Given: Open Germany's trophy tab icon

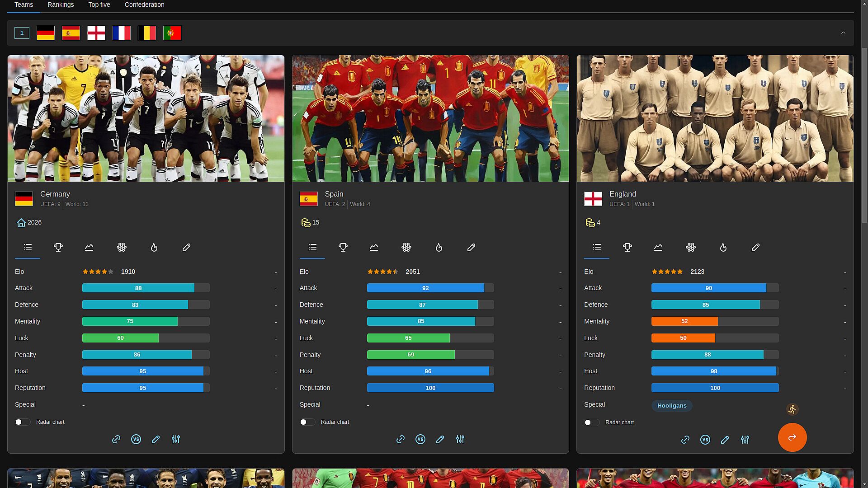Looking at the screenshot, I should point(58,247).
